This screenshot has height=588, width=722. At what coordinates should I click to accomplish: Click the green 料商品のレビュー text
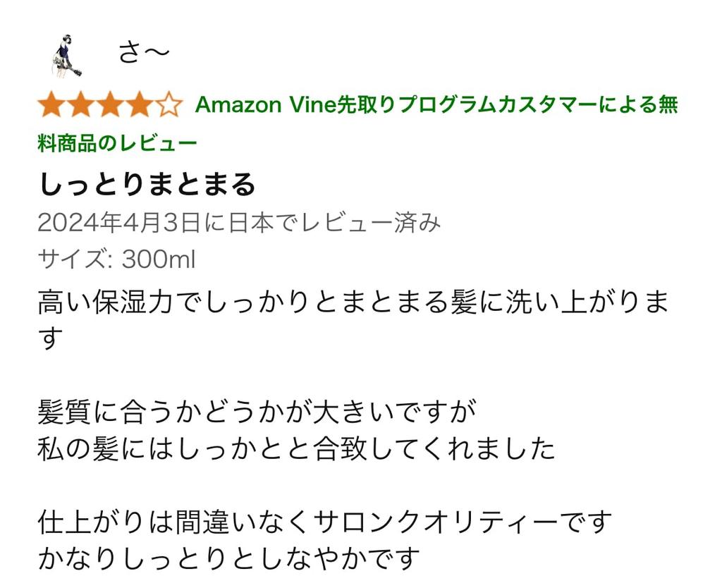tap(116, 144)
